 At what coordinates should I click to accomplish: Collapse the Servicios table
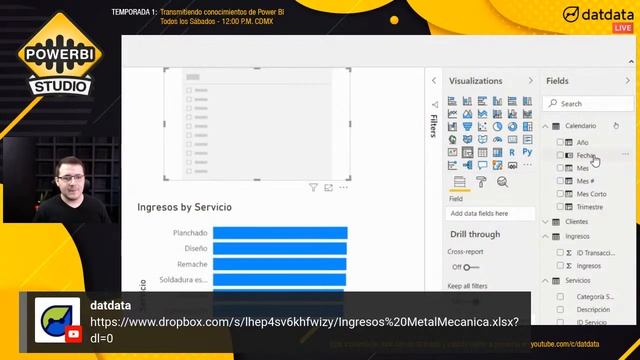[546, 280]
